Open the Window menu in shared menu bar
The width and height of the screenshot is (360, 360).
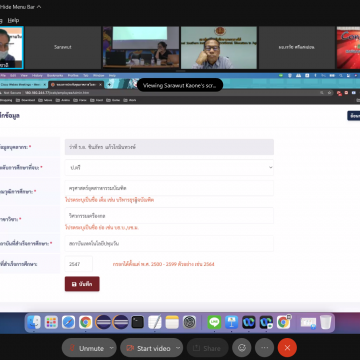98,76
